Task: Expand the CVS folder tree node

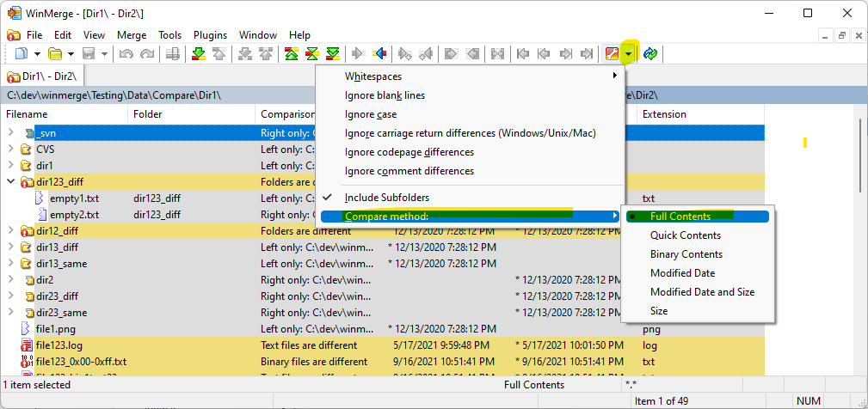Action: (x=10, y=149)
